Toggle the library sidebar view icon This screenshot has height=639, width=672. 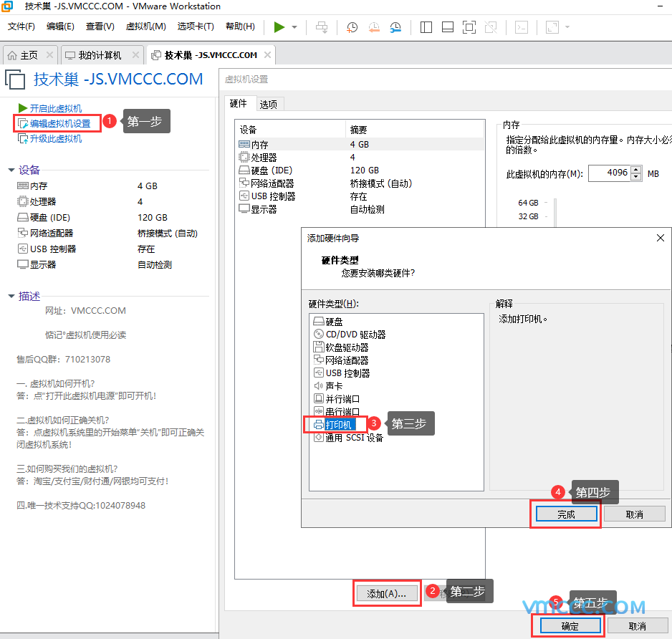(426, 27)
